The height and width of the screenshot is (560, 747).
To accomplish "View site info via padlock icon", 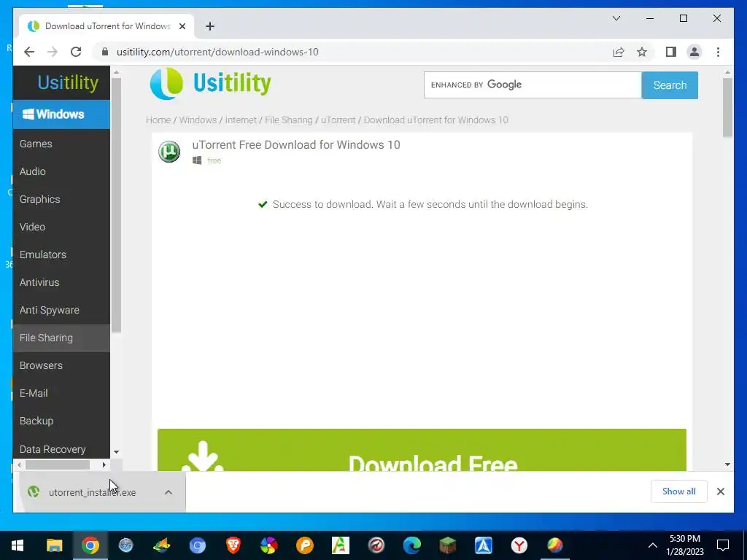I will [105, 52].
